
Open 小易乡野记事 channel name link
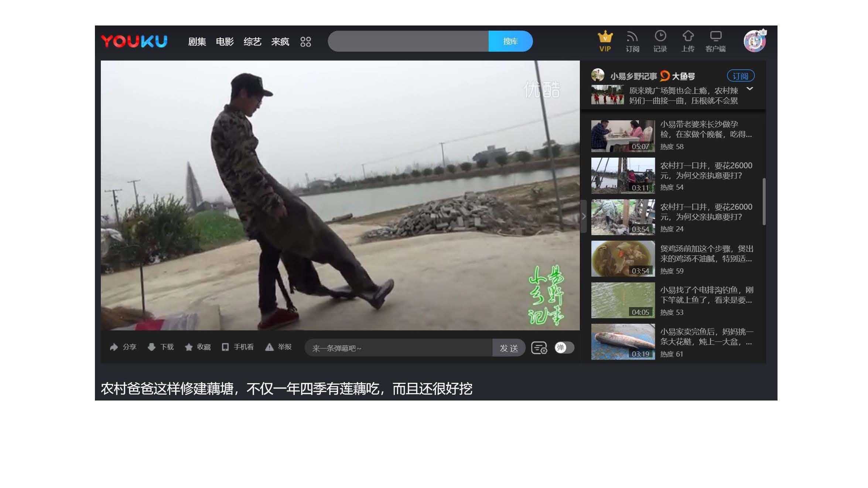point(633,76)
